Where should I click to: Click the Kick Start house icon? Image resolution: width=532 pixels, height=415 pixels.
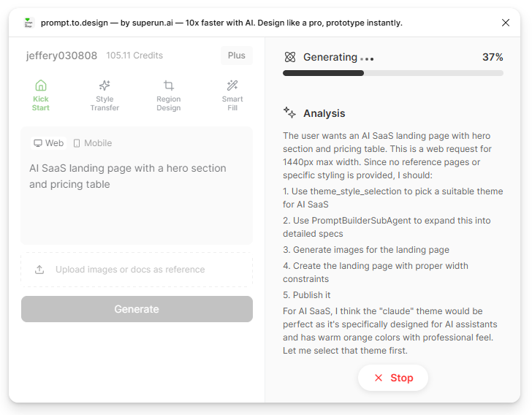click(x=41, y=85)
